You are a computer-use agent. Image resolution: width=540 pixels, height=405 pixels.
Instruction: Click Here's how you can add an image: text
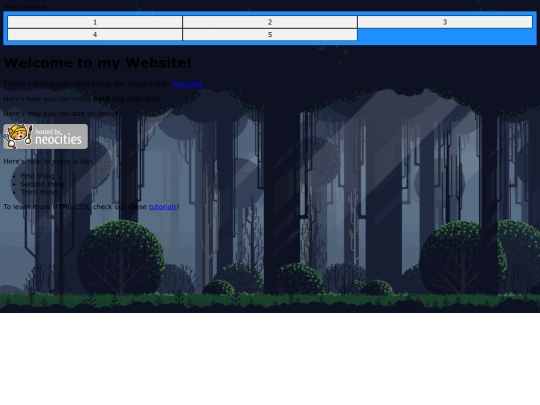[62, 113]
